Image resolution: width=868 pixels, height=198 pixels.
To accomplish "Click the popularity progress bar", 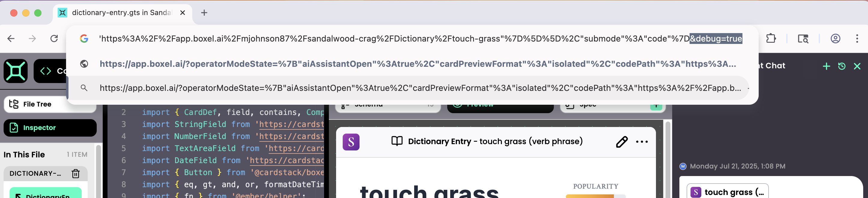I will 595,196.
